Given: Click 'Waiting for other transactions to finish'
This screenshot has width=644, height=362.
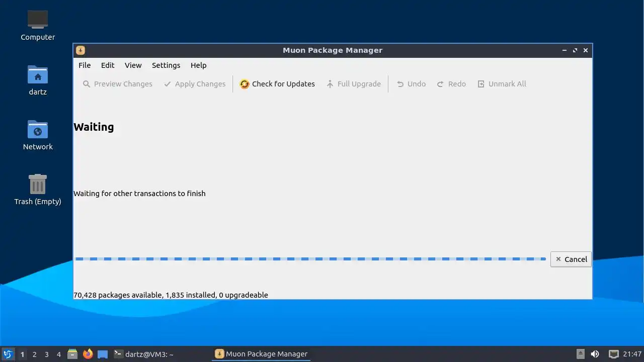Looking at the screenshot, I should (x=139, y=194).
